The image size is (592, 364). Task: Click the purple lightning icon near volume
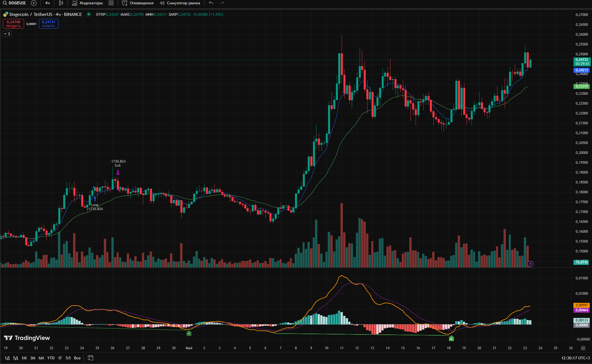coord(530,264)
